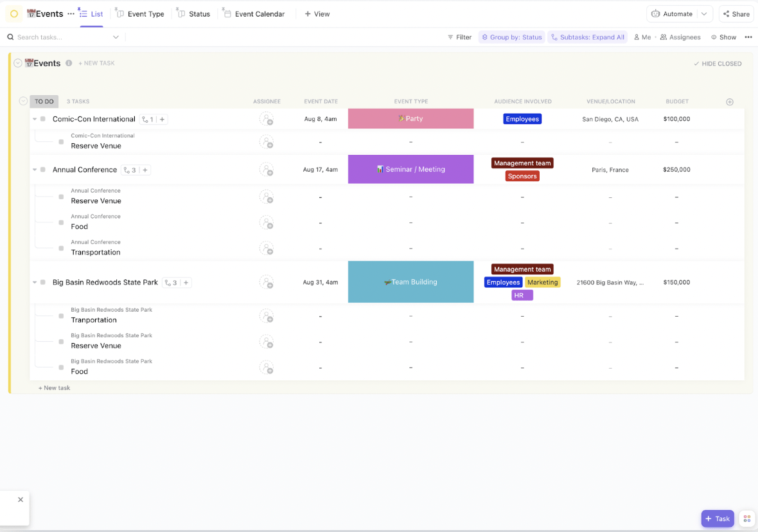
Task: Add a new column with plus icon
Action: pos(730,102)
